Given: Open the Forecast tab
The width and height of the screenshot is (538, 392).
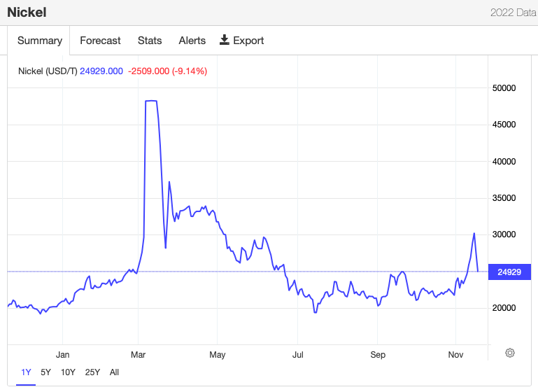Looking at the screenshot, I should pos(100,41).
